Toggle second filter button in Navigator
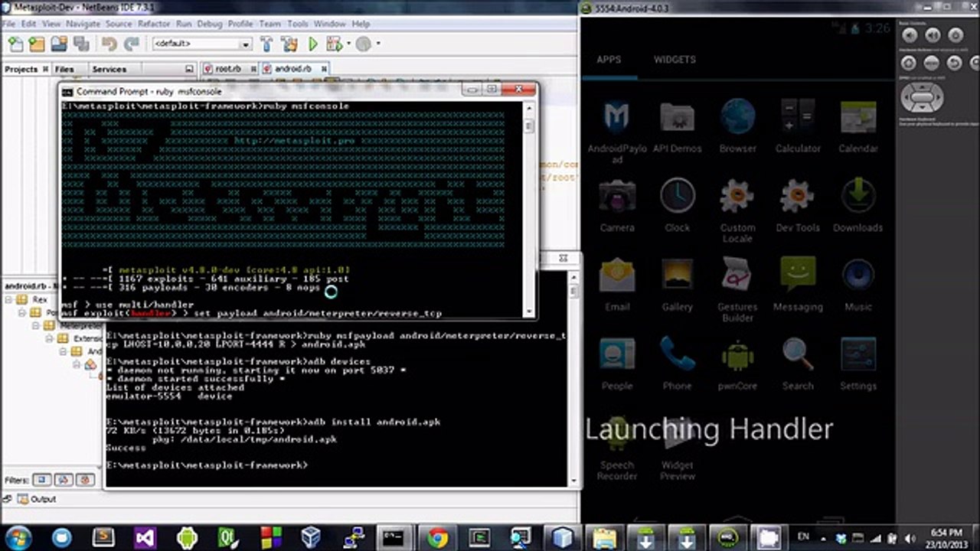This screenshot has width=980, height=551. (x=65, y=480)
